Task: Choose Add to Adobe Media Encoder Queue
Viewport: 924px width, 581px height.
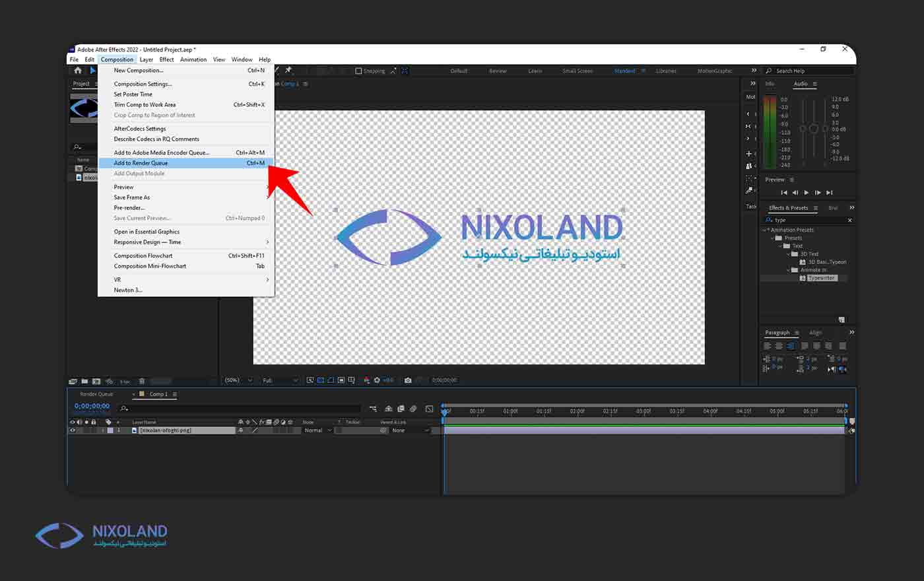Action: coord(185,153)
